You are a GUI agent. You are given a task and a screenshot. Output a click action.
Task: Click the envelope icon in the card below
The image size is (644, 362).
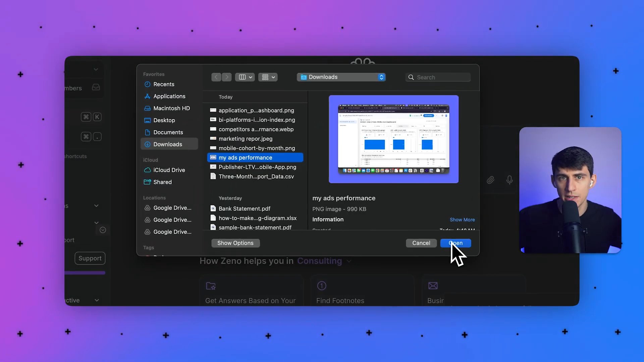click(x=433, y=286)
